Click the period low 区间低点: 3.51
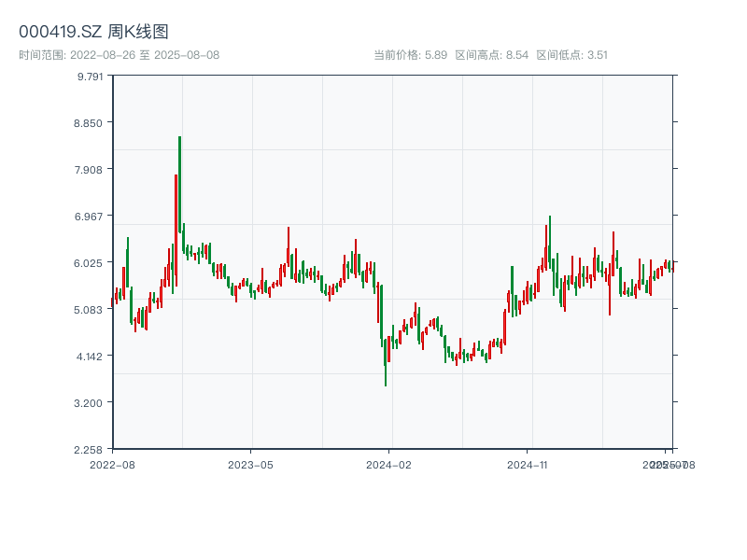This screenshot has width=747, height=560. click(571, 55)
